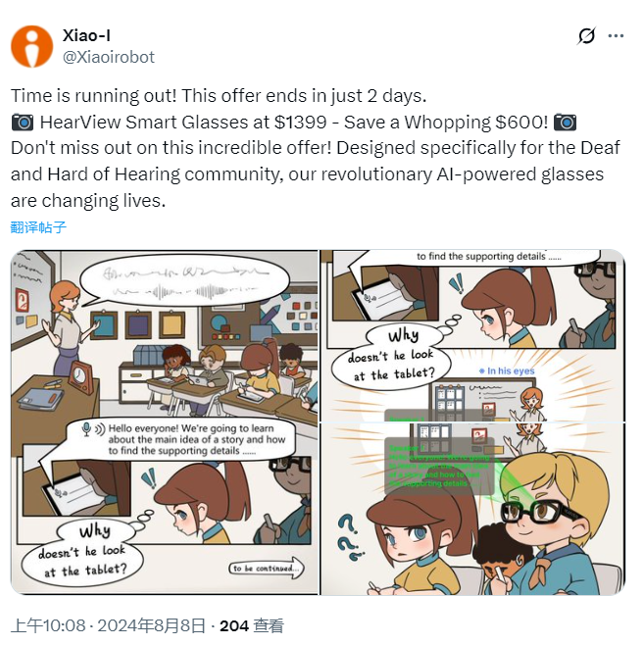Viewport: 644px width, 645px height.
Task: Click the teacher's waveform speech bubble
Action: point(185,280)
